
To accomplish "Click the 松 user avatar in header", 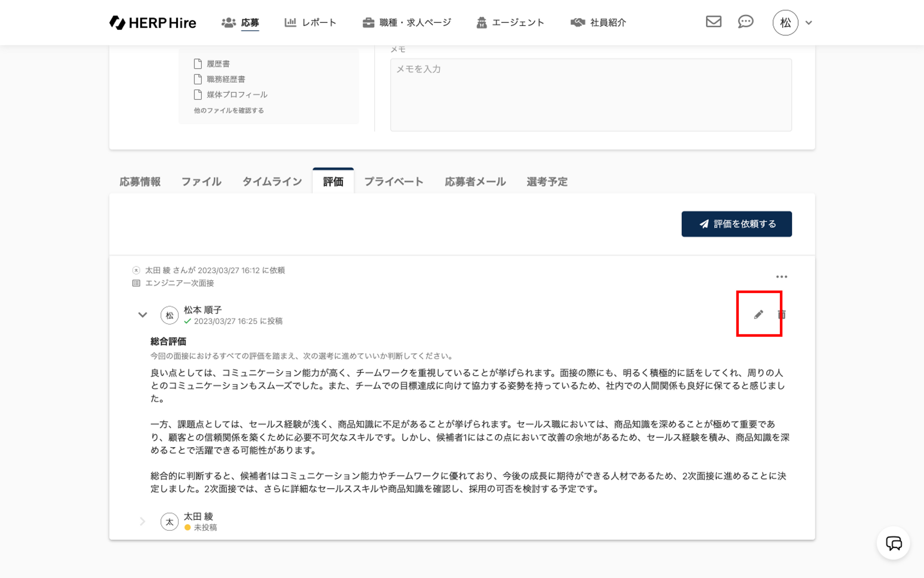I will 785,23.
